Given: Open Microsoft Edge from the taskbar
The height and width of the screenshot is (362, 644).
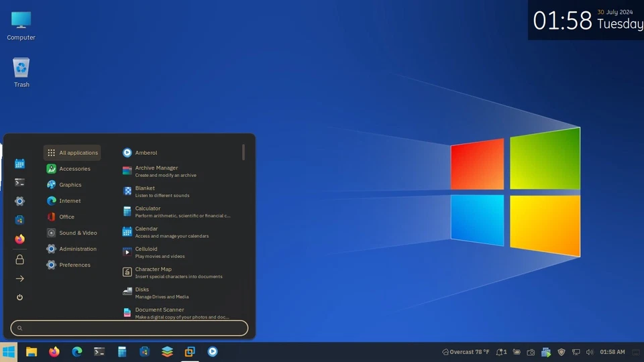Looking at the screenshot, I should click(76, 351).
